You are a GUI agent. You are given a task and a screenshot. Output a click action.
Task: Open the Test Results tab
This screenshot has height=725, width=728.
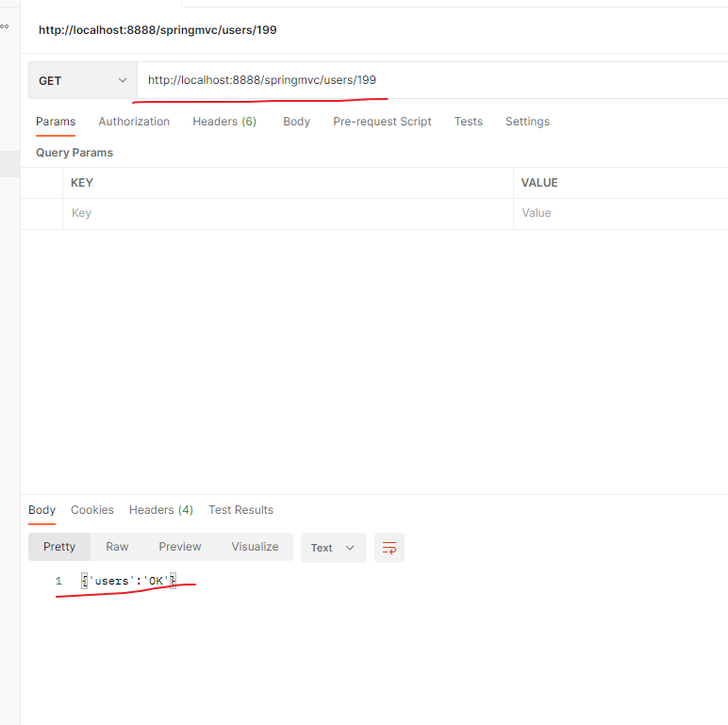(240, 510)
